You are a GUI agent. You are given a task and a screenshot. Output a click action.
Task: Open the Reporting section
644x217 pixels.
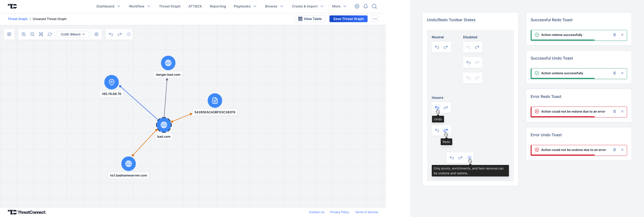(x=218, y=6)
